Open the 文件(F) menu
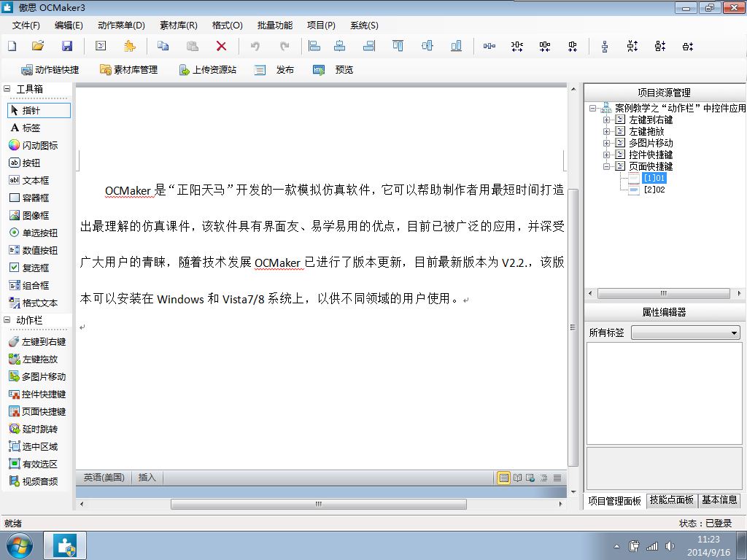Viewport: 747px width, 560px height. coord(26,26)
